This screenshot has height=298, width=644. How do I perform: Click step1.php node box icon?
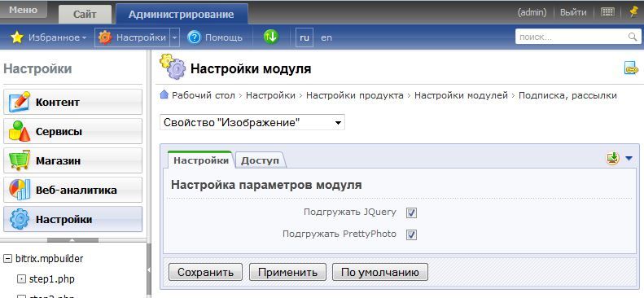(21, 279)
